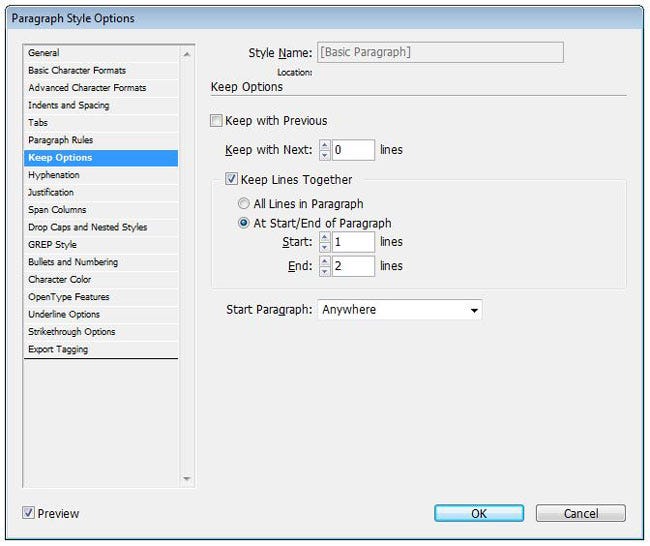Select Advanced Character Formats category

pos(101,88)
